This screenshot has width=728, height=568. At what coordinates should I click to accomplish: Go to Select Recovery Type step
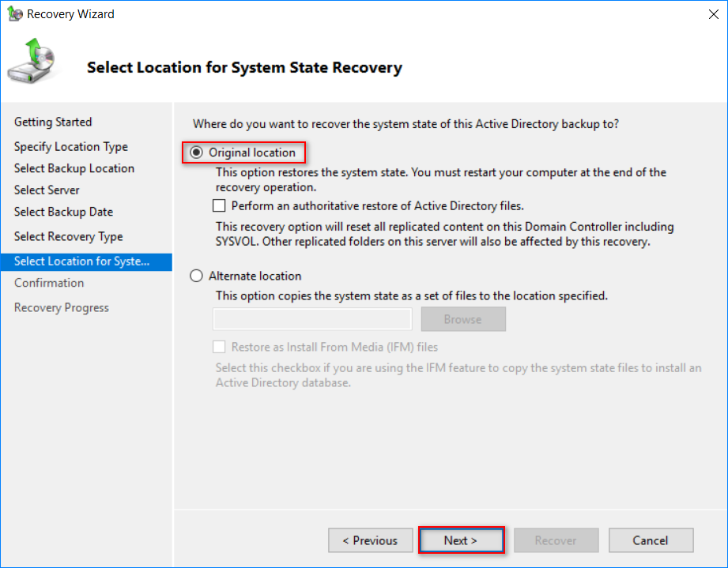(69, 237)
